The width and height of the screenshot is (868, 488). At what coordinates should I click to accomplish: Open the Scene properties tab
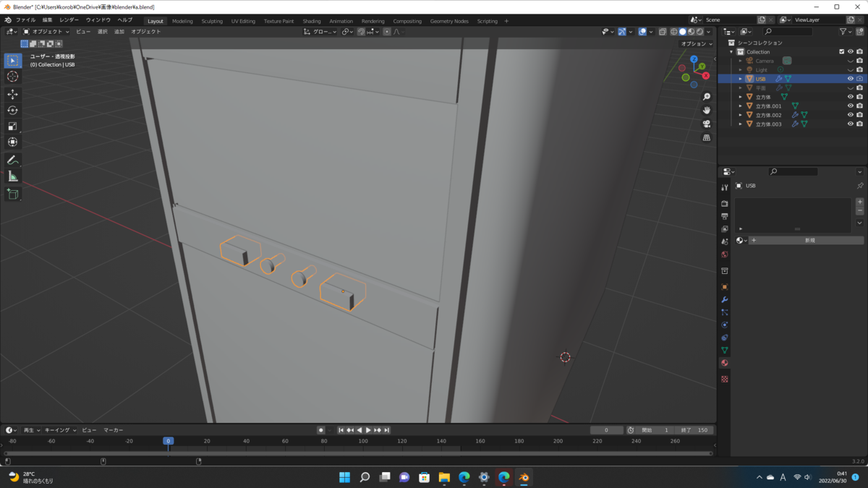pyautogui.click(x=725, y=241)
